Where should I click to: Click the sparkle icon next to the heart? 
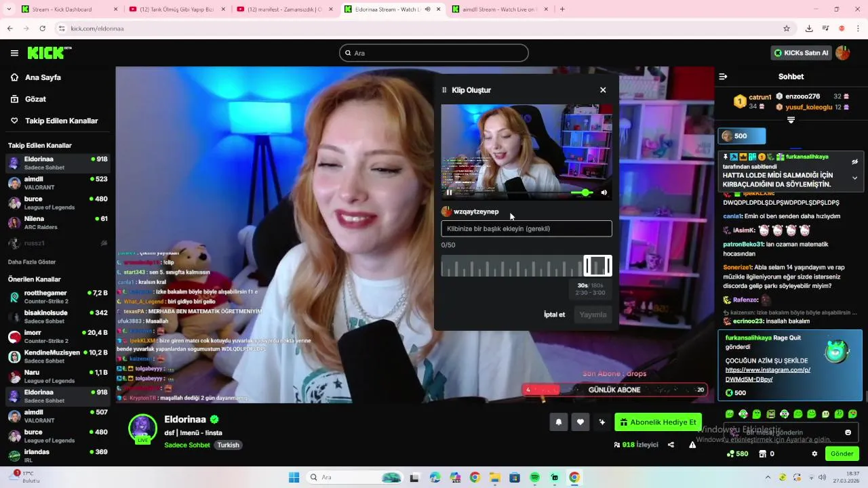(x=602, y=422)
